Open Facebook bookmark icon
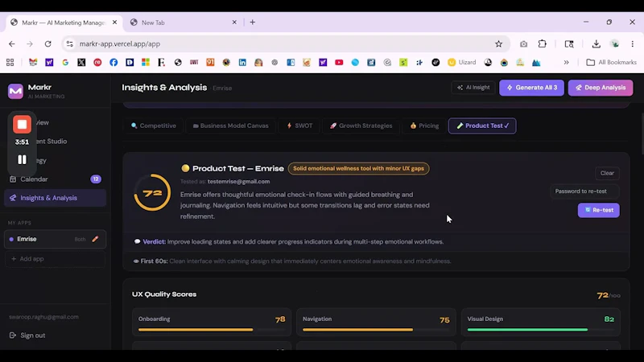This screenshot has width=644, height=362. click(114, 63)
